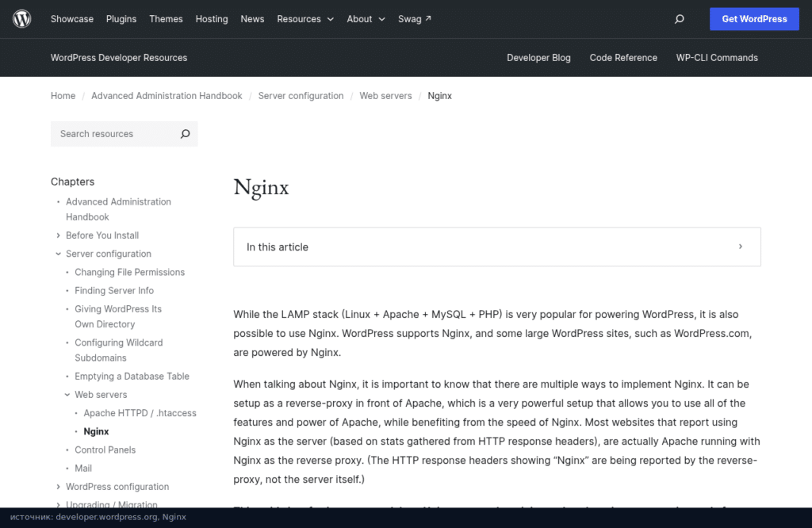Expand the WordPress configuration chapter chevron
Image resolution: width=812 pixels, height=528 pixels.
coord(58,487)
